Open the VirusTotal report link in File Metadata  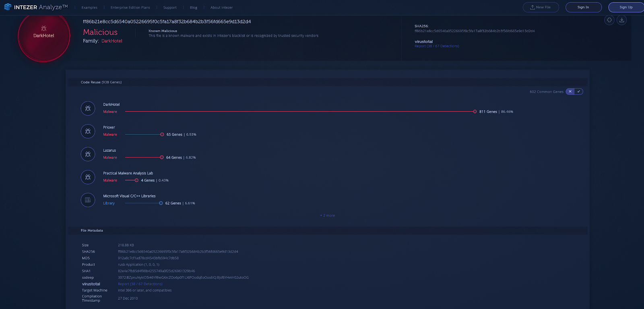pos(140,284)
